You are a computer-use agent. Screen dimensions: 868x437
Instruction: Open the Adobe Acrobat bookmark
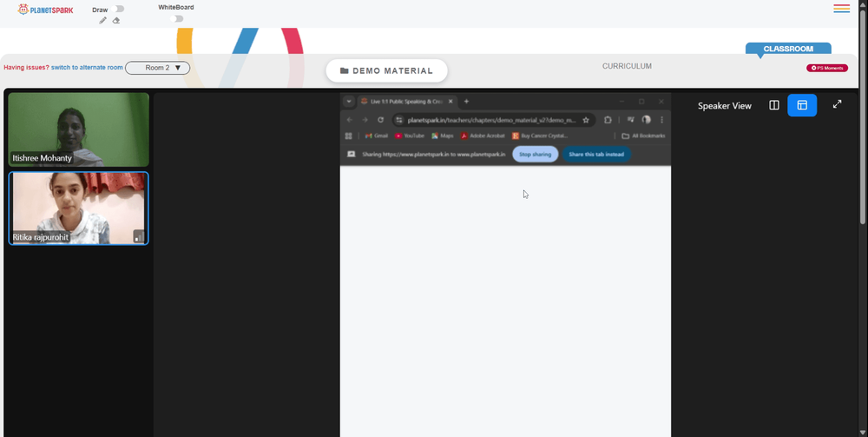(x=483, y=136)
